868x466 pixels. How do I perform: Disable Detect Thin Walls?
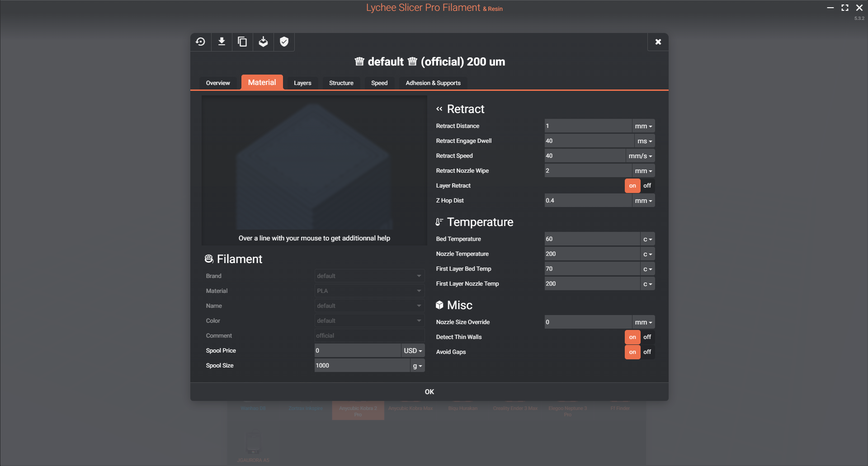(x=647, y=337)
